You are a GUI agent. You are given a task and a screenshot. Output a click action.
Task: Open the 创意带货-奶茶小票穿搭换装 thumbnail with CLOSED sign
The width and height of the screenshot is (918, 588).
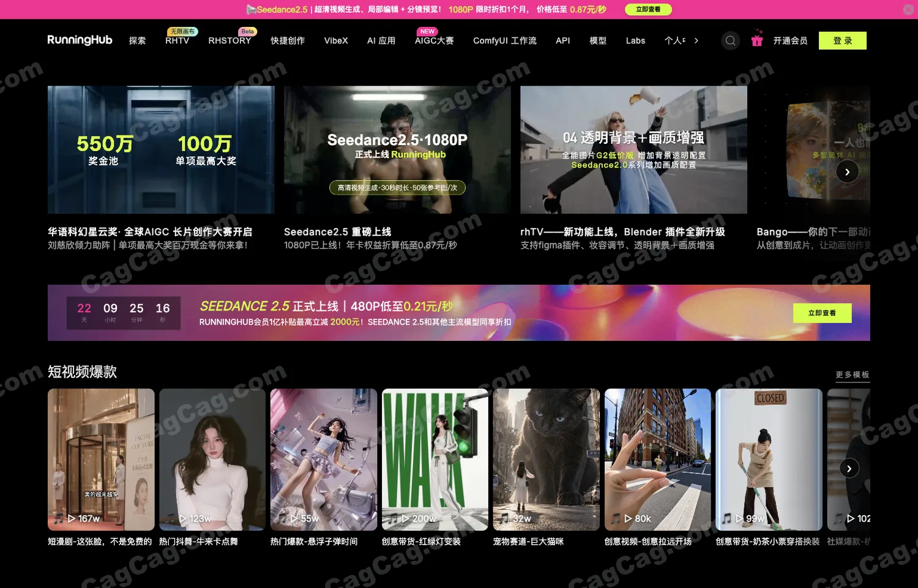coord(769,460)
